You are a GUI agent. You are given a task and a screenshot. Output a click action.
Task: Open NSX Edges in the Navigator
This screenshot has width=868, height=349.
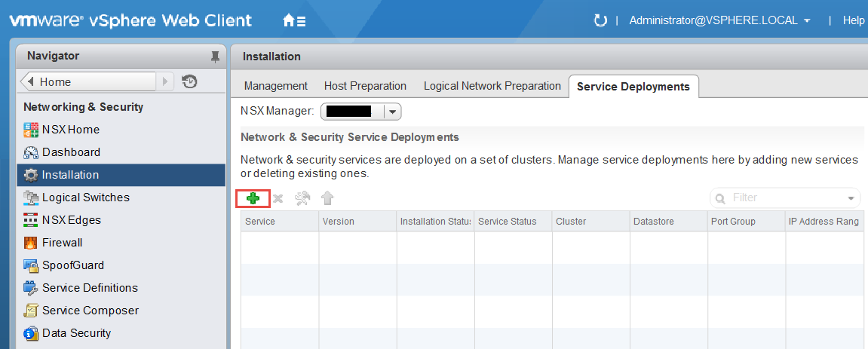[71, 220]
